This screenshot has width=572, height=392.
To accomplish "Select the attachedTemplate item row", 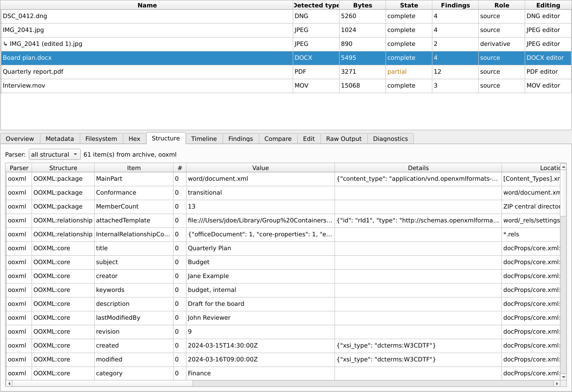I will (x=283, y=221).
